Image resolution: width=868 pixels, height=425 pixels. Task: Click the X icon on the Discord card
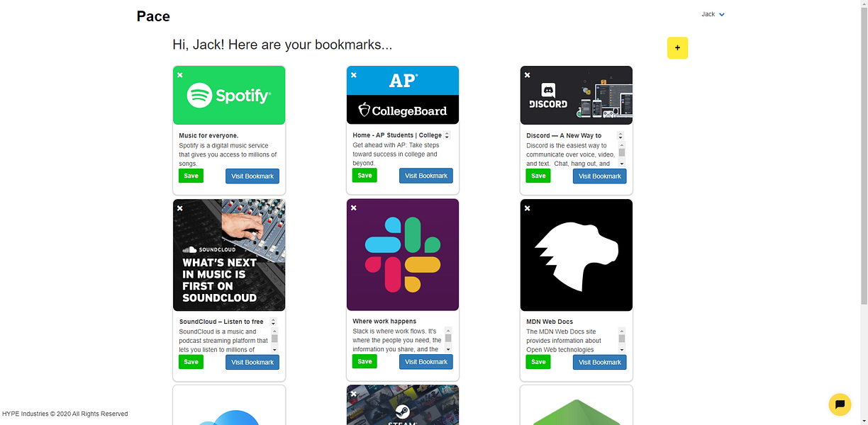(x=528, y=74)
